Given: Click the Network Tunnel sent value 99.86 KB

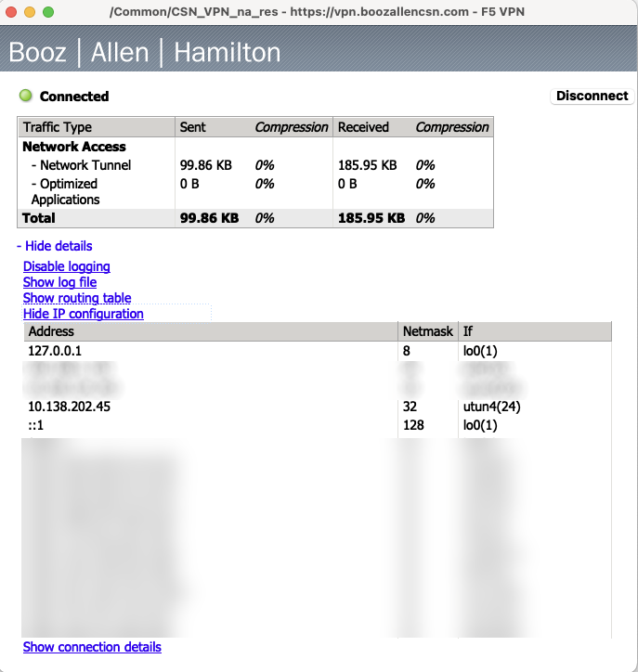Looking at the screenshot, I should 206,165.
